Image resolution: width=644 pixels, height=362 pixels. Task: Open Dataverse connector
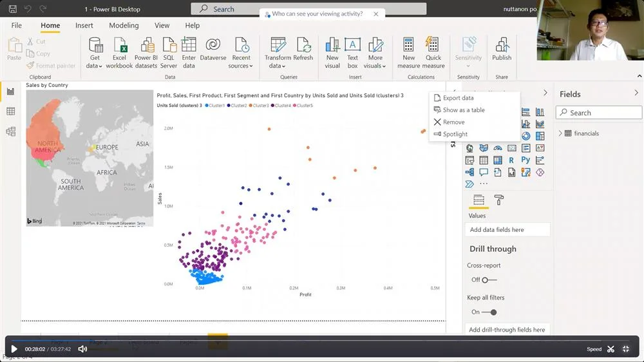point(213,50)
